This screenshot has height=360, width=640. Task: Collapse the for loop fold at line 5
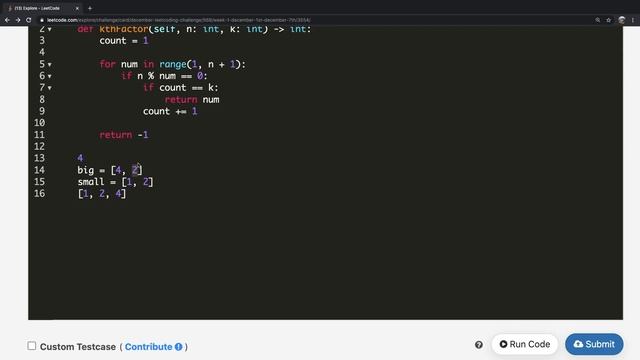pyautogui.click(x=50, y=64)
